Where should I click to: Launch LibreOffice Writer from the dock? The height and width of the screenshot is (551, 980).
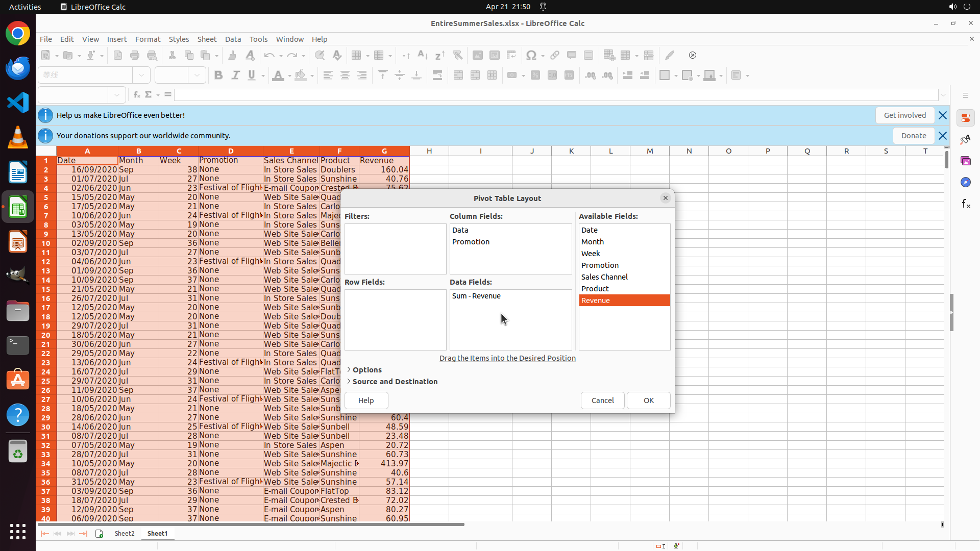[18, 172]
